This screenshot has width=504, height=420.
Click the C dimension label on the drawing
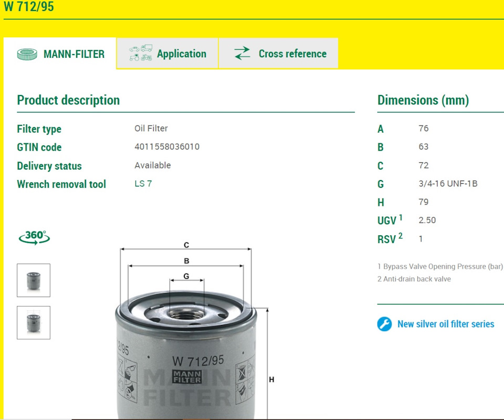point(186,245)
